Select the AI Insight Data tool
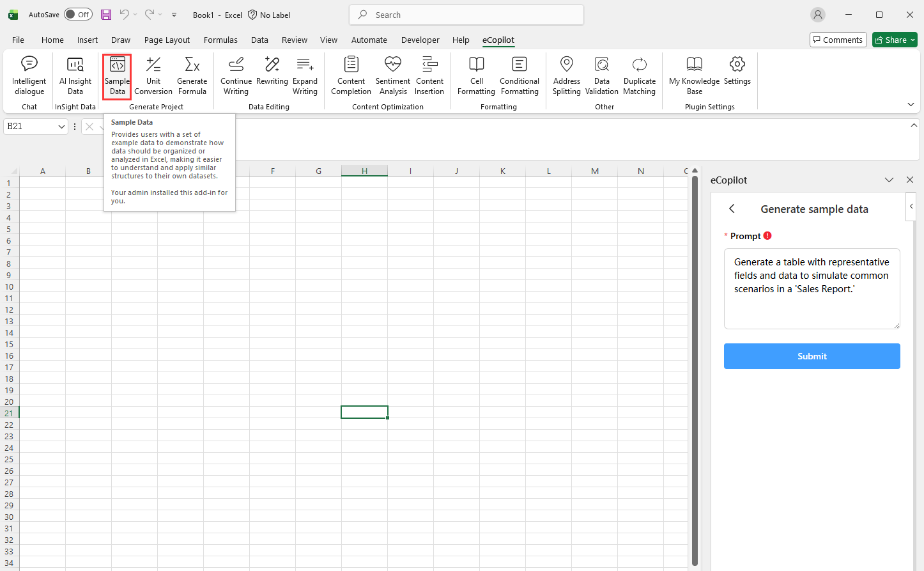924x571 pixels. 75,75
